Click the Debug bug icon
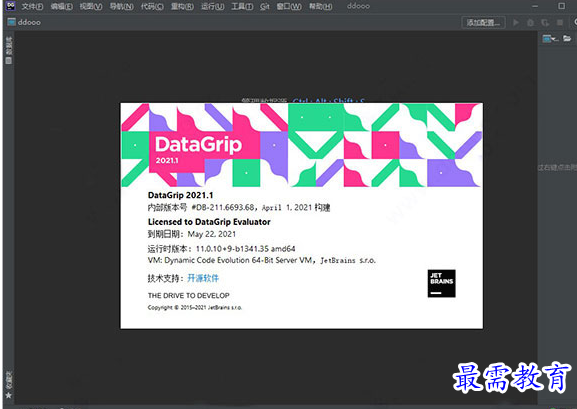Viewport: 577px width, 409px height. pyautogui.click(x=530, y=22)
